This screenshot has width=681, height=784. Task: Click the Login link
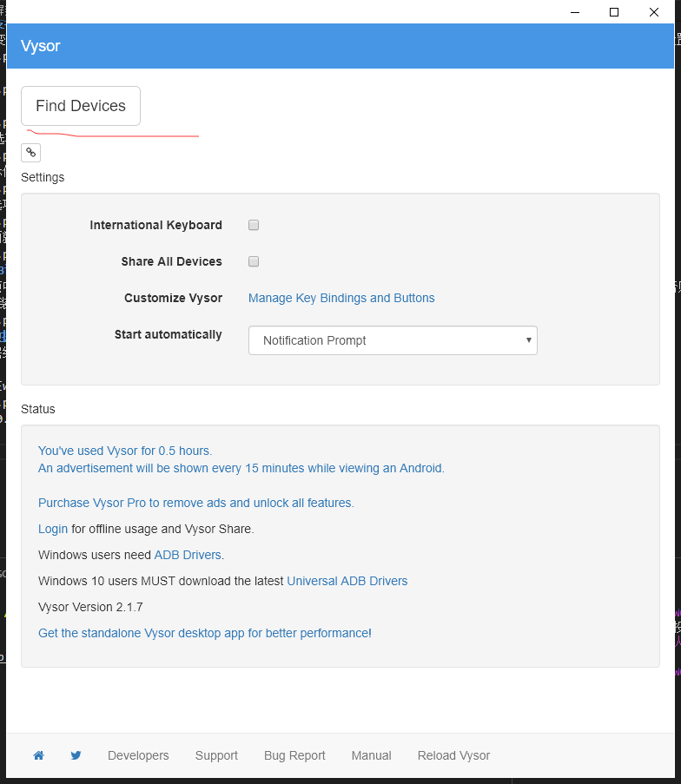click(53, 529)
